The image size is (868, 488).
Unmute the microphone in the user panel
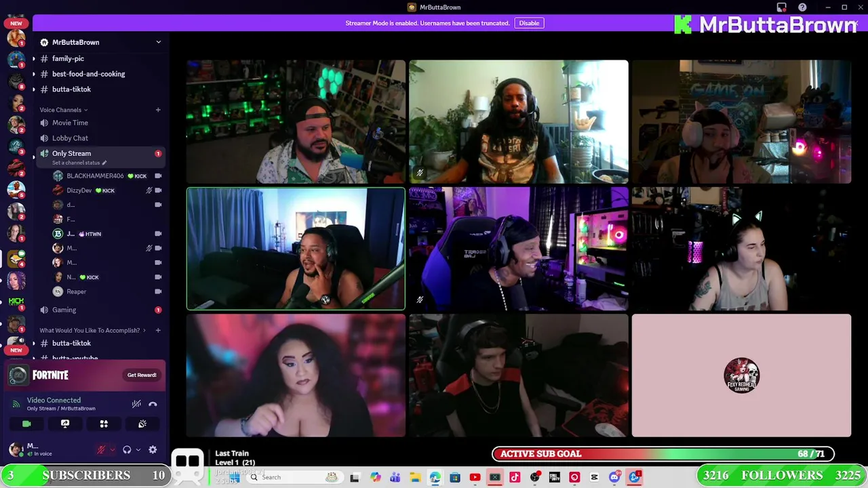(101, 449)
